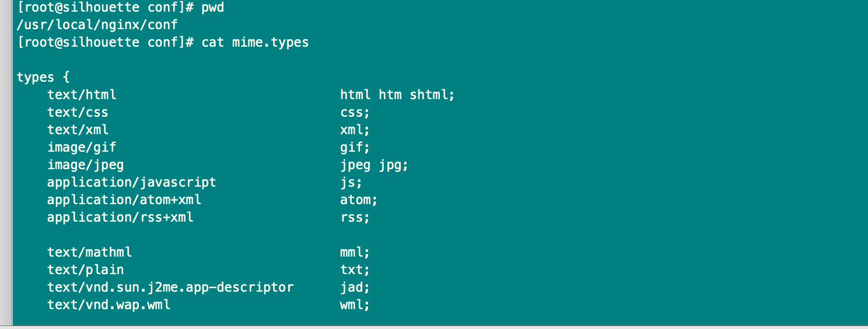Click the cat mime.types command text

255,43
